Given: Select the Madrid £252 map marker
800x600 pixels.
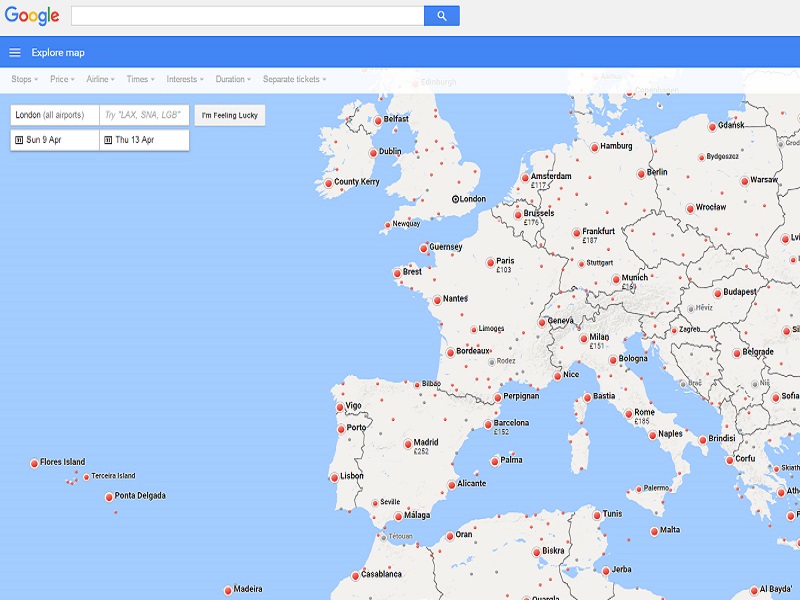Looking at the screenshot, I should click(x=408, y=443).
